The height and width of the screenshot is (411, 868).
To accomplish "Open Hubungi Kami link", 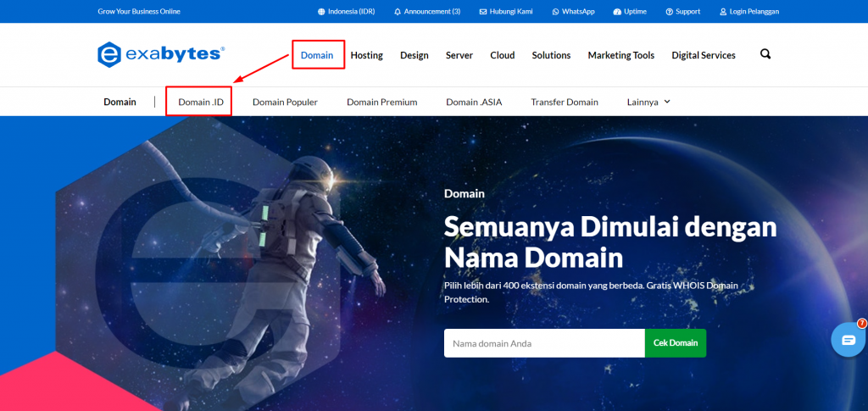I will [x=511, y=12].
